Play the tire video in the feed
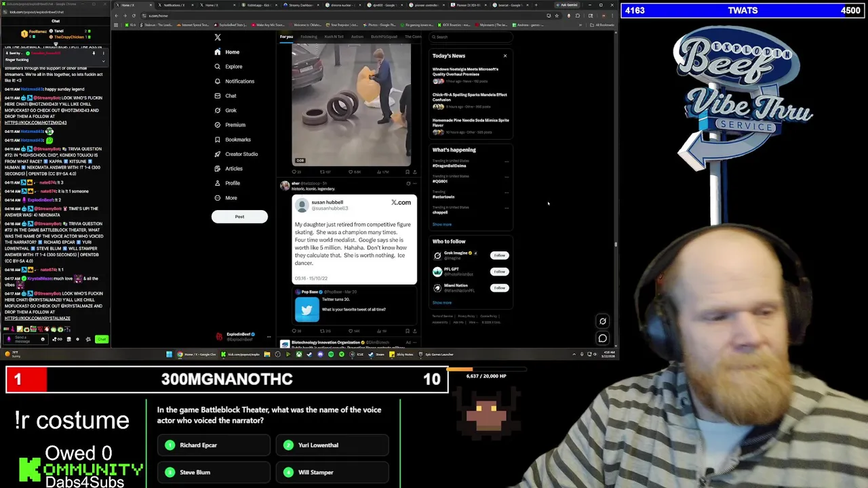The height and width of the screenshot is (488, 868). [351, 105]
